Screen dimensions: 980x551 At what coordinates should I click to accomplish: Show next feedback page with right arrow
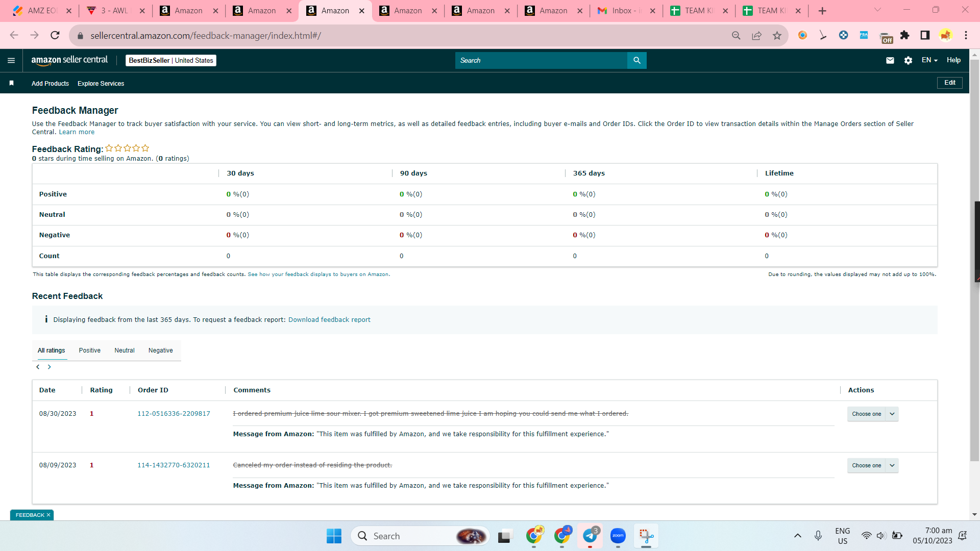click(50, 367)
